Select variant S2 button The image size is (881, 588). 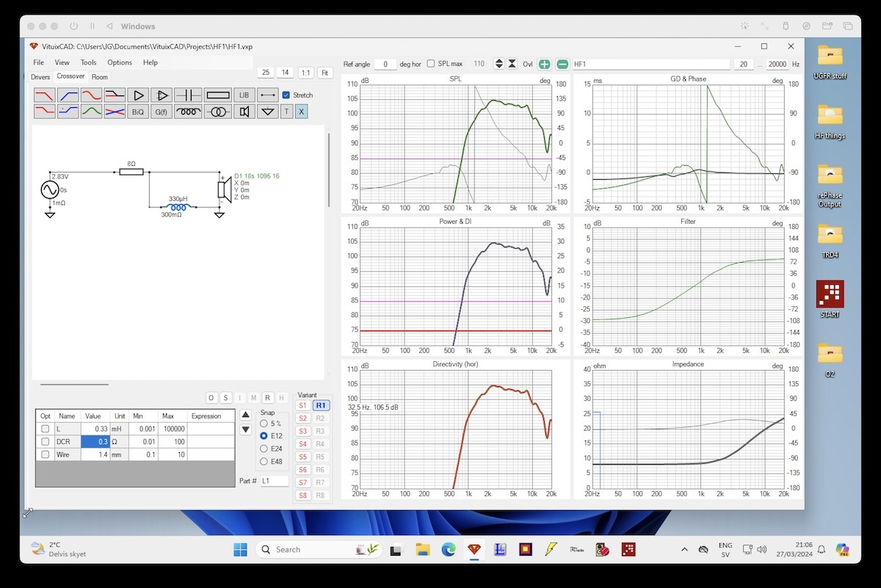tap(302, 418)
